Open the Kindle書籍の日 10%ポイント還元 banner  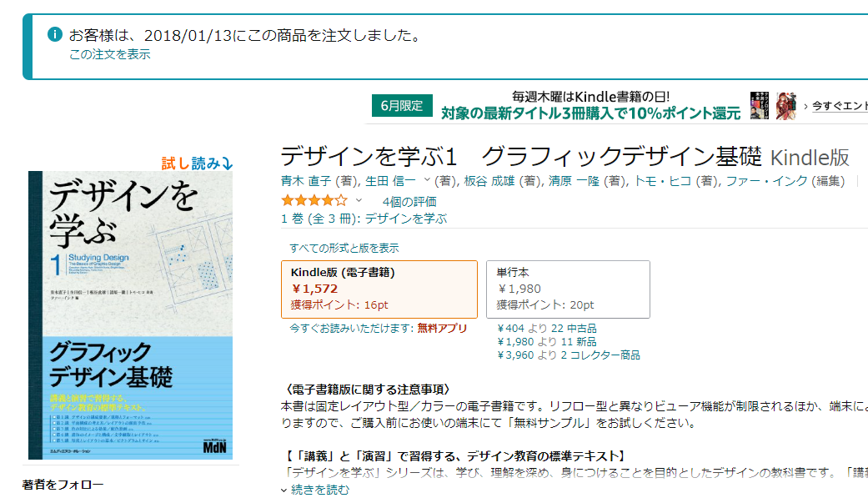coord(590,105)
